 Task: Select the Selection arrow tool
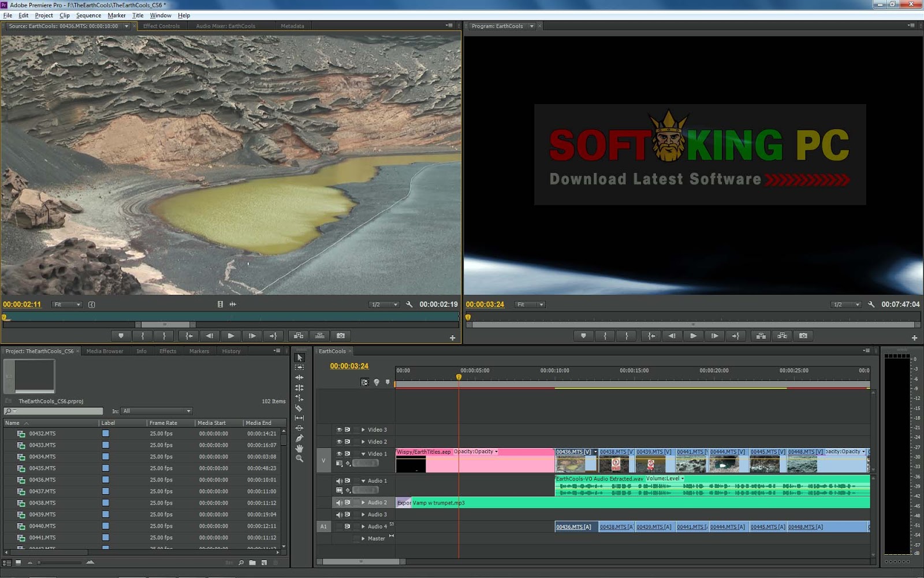299,358
